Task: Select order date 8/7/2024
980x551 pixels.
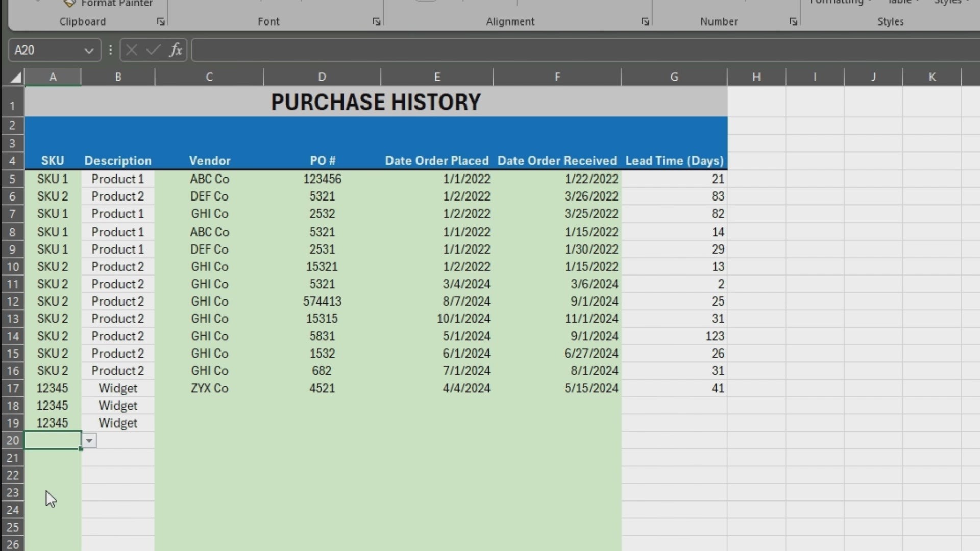Action: point(437,302)
